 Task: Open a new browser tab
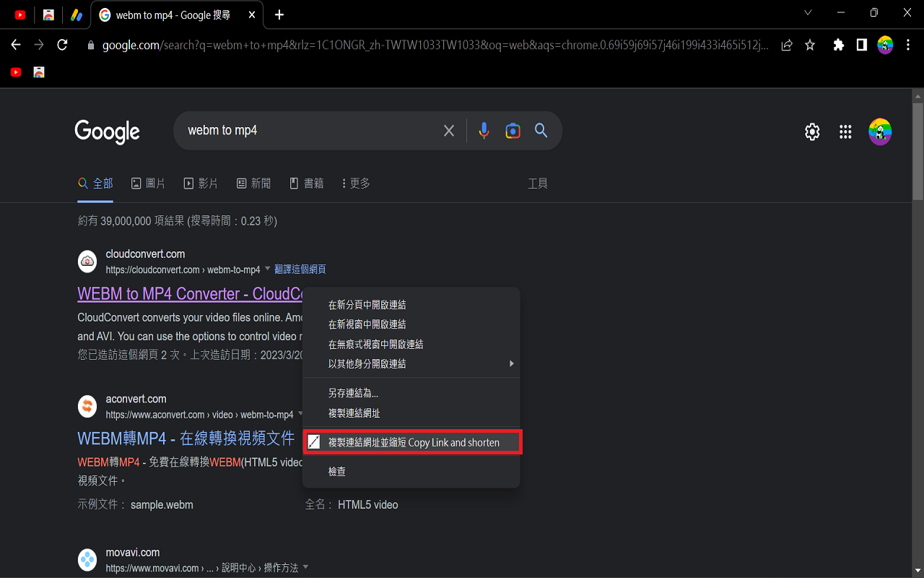279,14
